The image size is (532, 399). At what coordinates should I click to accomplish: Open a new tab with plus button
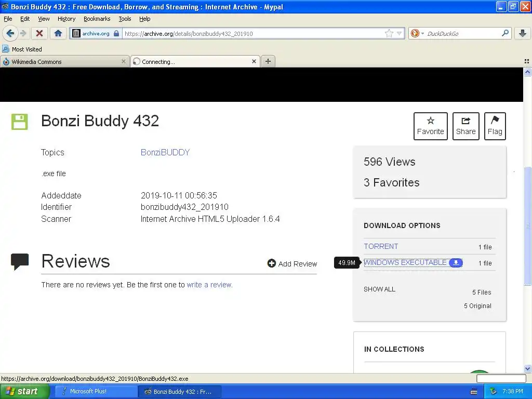coord(268,61)
